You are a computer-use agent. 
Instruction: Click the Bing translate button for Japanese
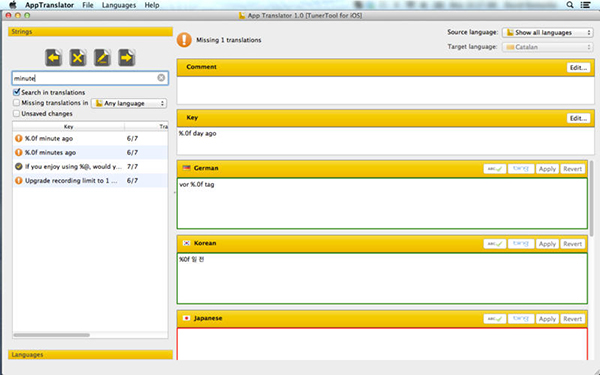521,319
